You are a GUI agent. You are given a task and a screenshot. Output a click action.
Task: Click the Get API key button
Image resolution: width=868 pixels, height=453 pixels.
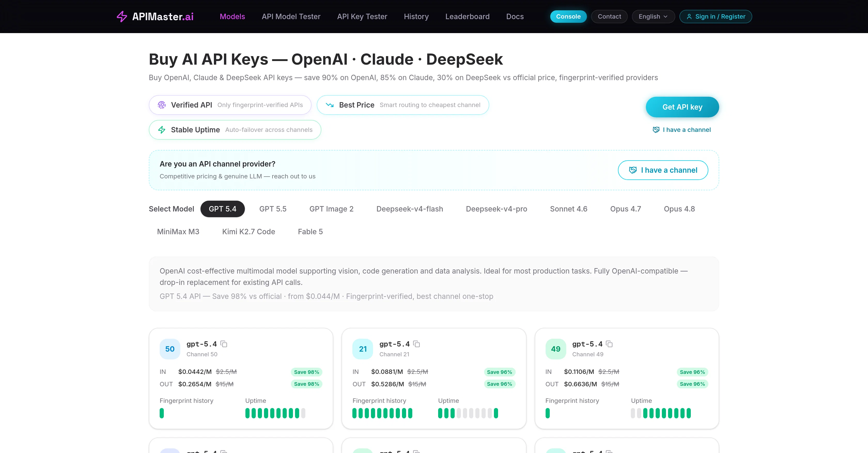click(x=682, y=107)
